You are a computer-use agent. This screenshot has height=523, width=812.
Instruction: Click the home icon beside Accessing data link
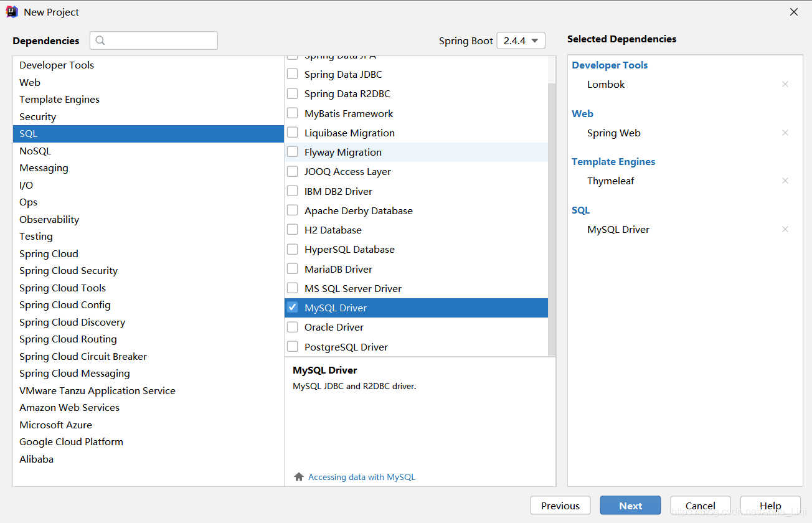click(x=299, y=477)
